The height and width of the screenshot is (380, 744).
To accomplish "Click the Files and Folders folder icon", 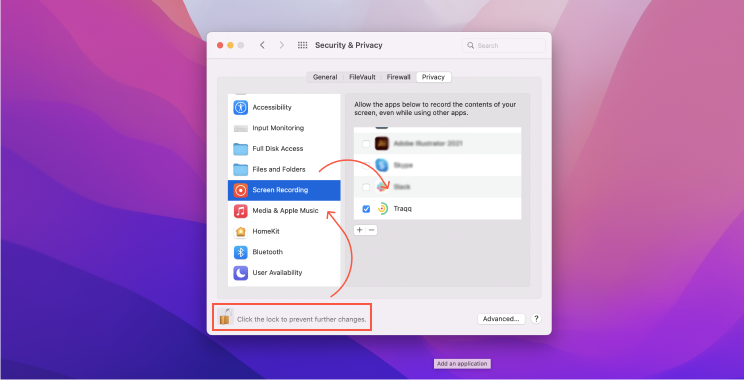I will click(241, 169).
